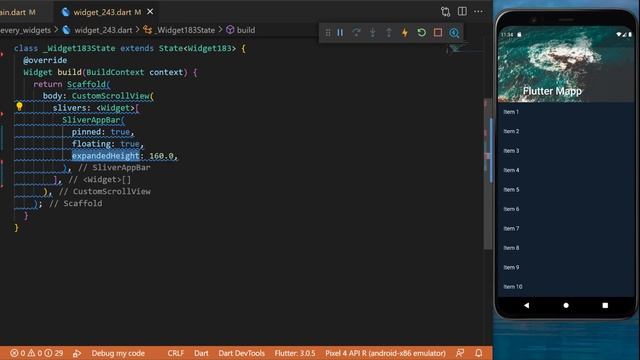Screen dimensions: 640x360
Task: Tap Item 2 in the emulator list
Action: click(566, 131)
